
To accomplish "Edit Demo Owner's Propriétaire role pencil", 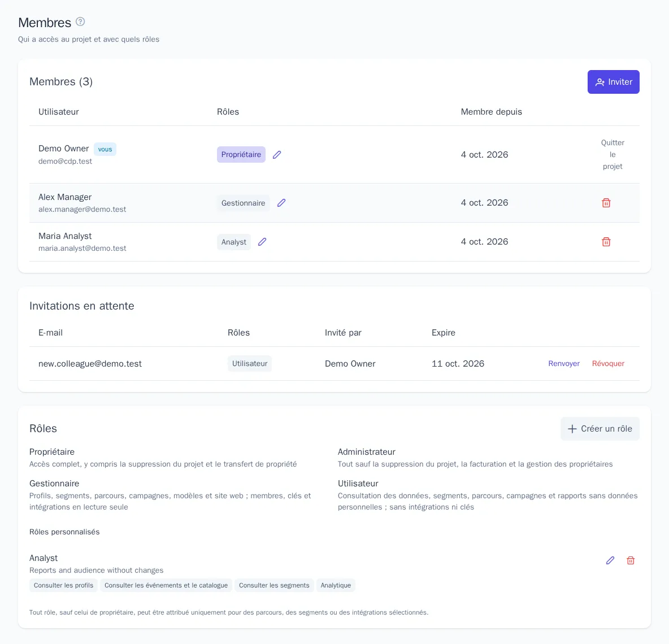I will tap(277, 154).
